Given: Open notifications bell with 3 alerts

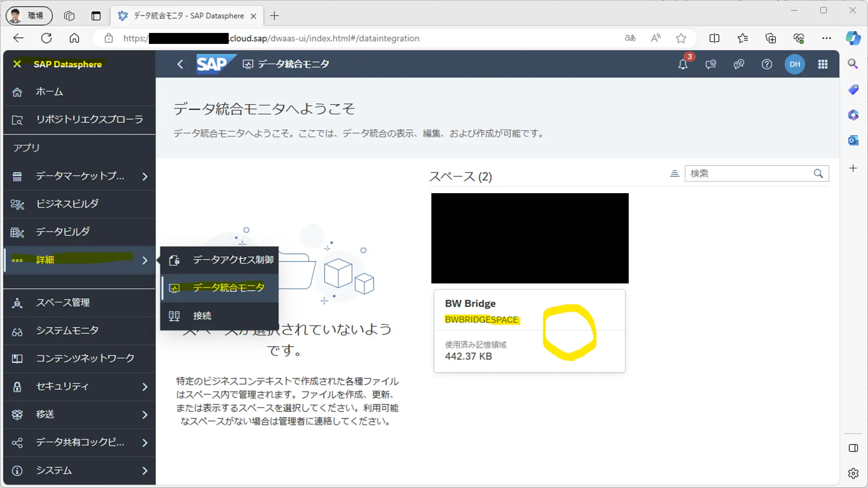Looking at the screenshot, I should point(683,64).
